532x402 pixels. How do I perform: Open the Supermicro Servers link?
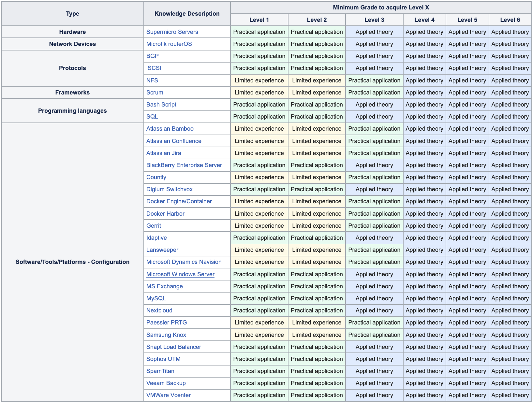[x=172, y=32]
